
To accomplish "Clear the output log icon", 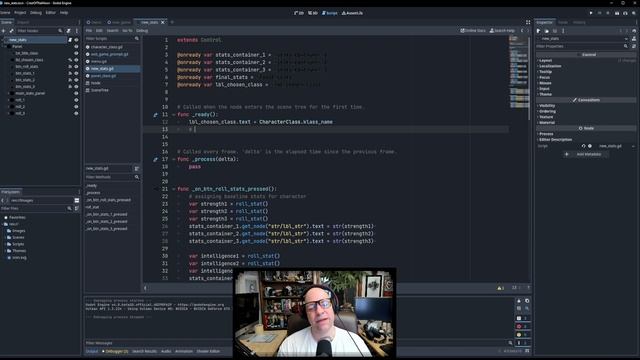I will coord(519,301).
